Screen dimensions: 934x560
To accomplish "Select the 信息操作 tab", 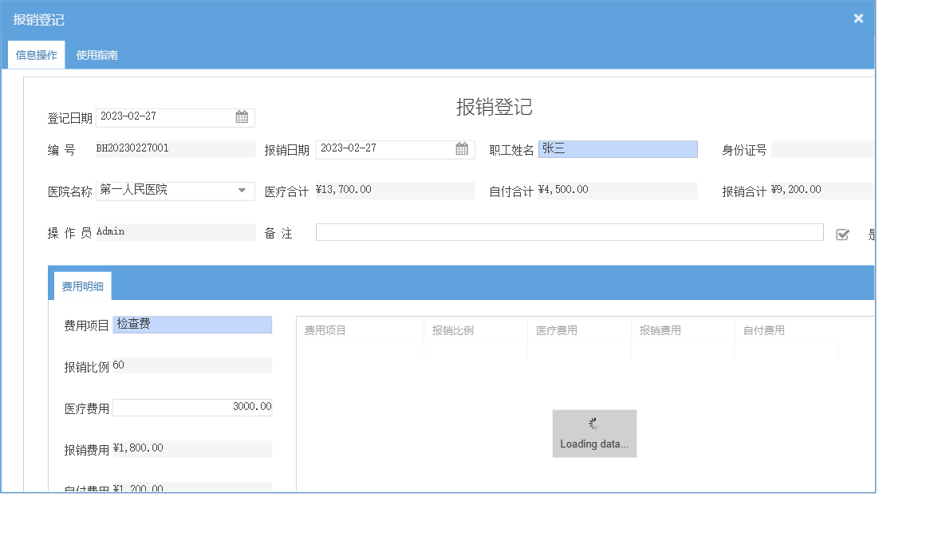I will coord(35,55).
